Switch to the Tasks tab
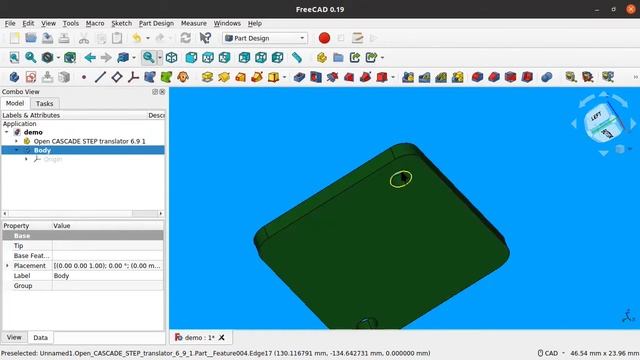This screenshot has height=360, width=640. coord(44,104)
